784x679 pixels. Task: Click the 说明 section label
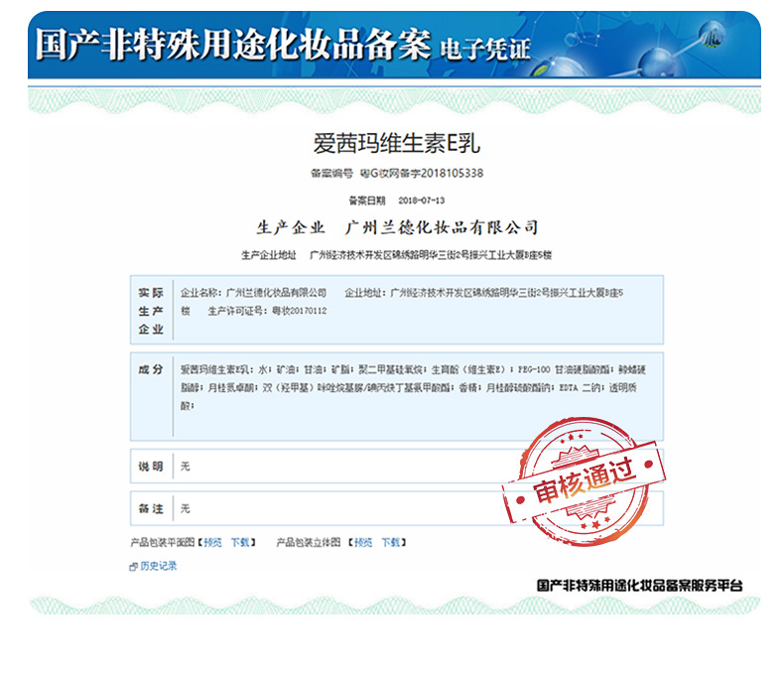click(151, 467)
